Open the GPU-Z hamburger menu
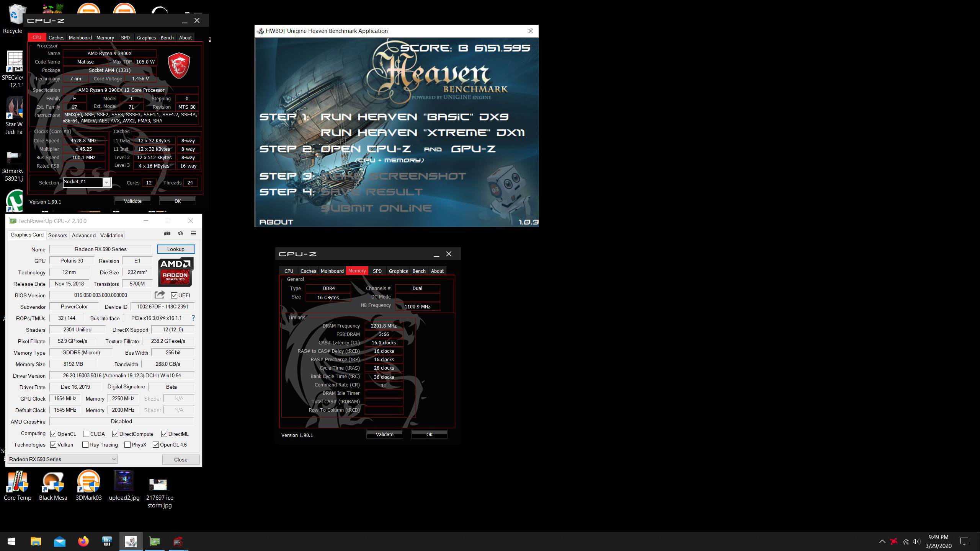Image resolution: width=980 pixels, height=551 pixels. tap(193, 233)
